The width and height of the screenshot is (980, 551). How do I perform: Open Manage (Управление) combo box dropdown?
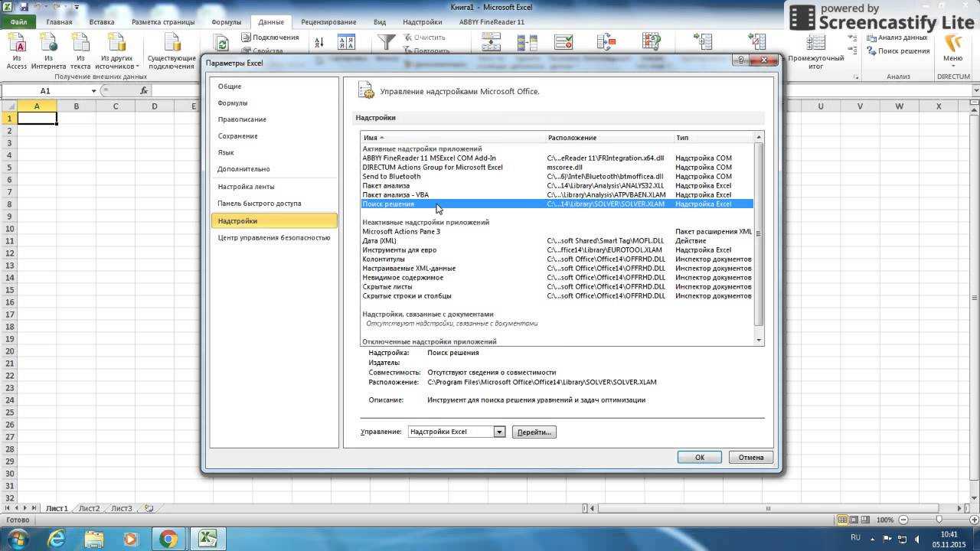click(499, 432)
